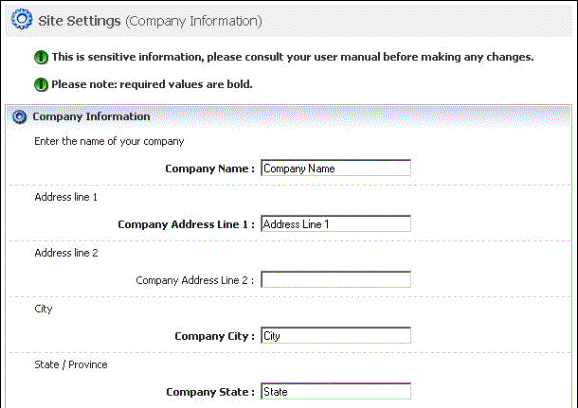Focus the Company Address Line 1 field
The image size is (578, 408).
click(x=335, y=224)
